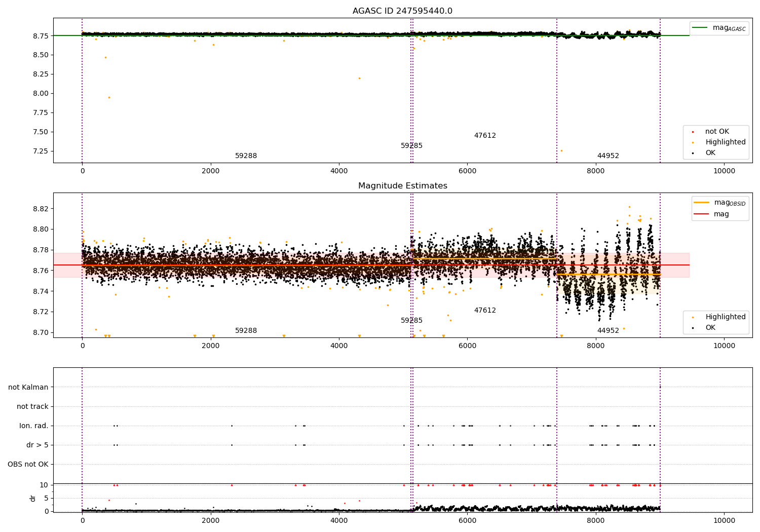Click the 8.74 y-axis tick label
Viewport: 760px width, 532px height.
(x=41, y=291)
